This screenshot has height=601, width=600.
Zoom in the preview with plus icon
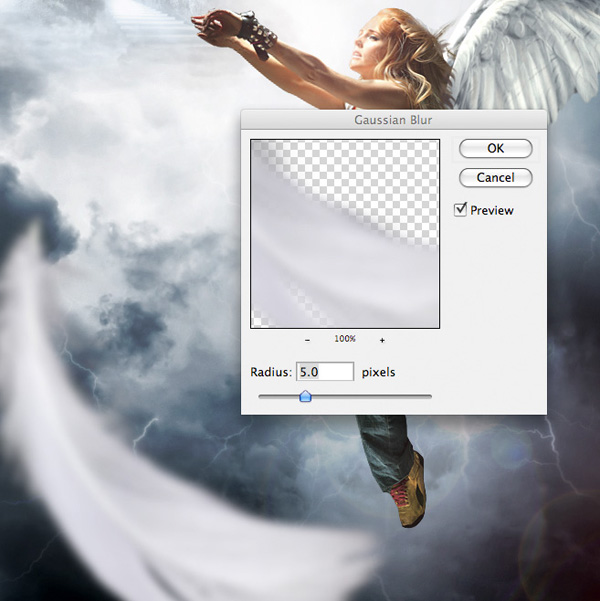pyautogui.click(x=382, y=340)
